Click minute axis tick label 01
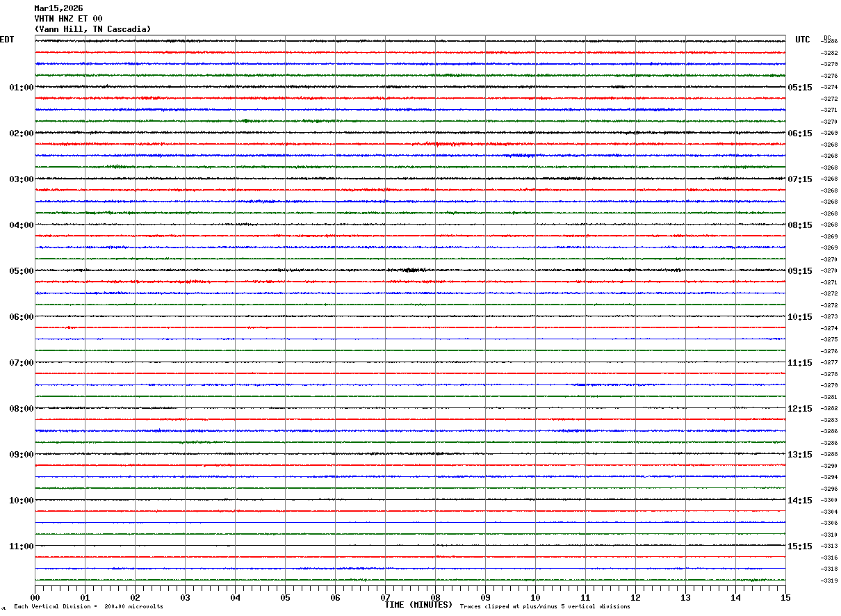Image resolution: width=841 pixels, height=616 pixels. coord(85,597)
